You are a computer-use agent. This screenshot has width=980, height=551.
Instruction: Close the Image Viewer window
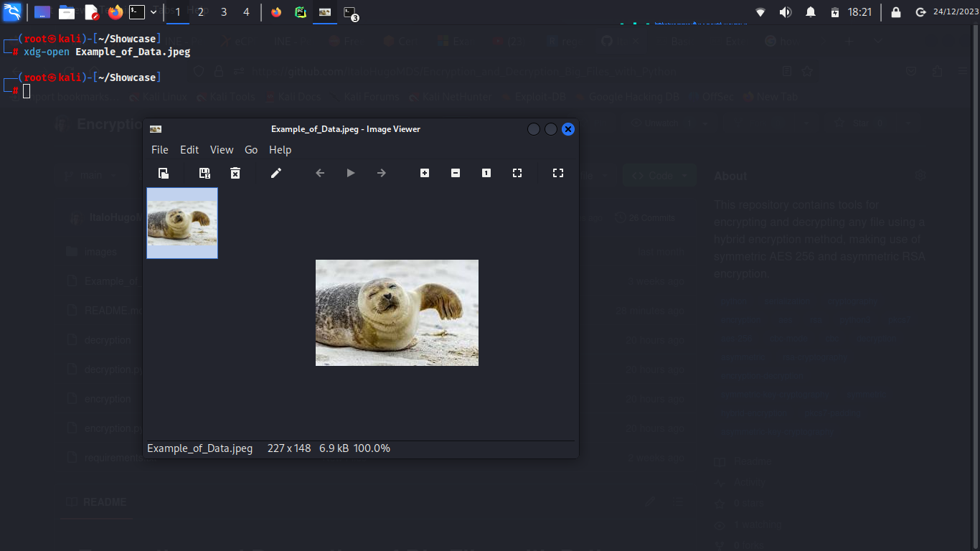coord(568,129)
